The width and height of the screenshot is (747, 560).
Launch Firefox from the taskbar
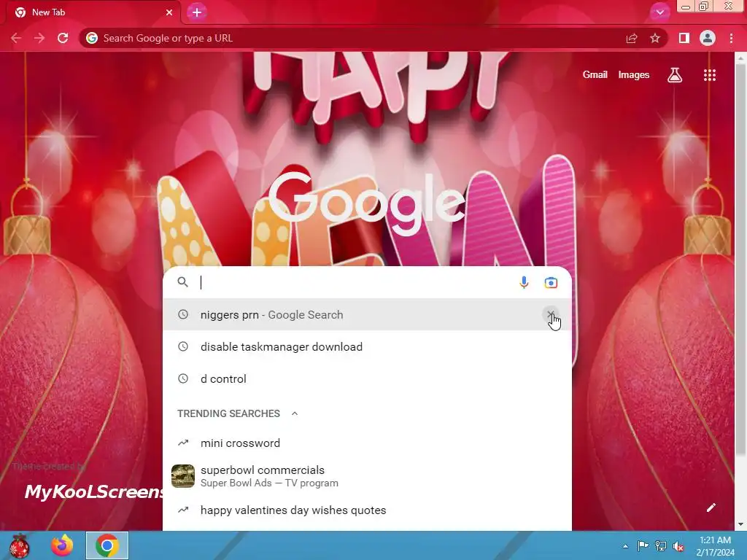click(63, 545)
